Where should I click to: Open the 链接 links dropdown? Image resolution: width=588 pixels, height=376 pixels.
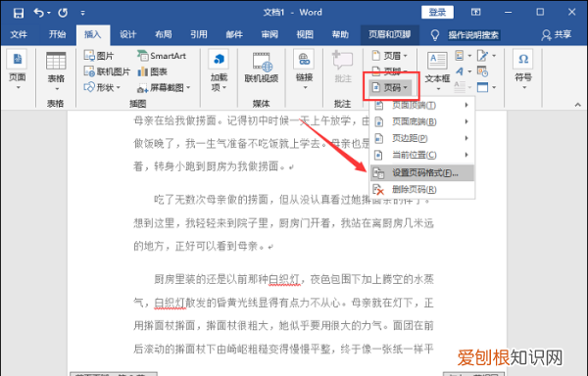[x=304, y=70]
